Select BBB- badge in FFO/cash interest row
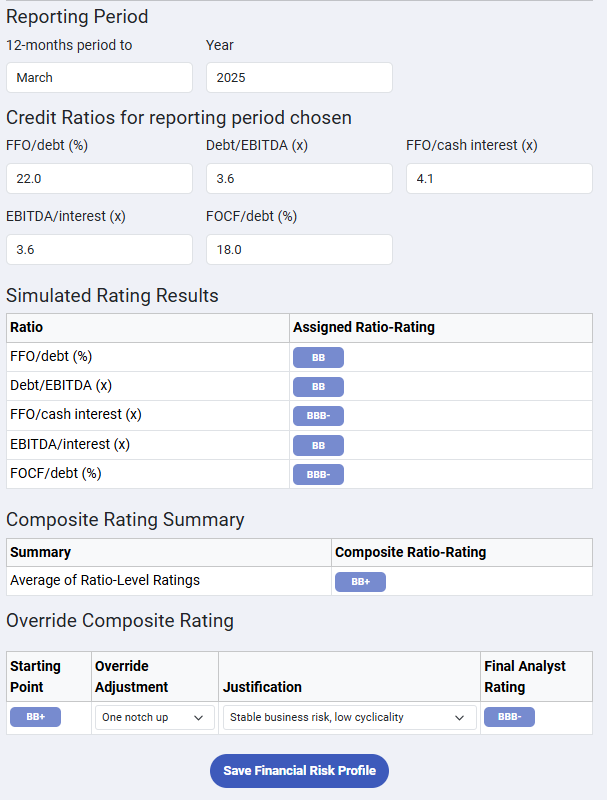Screen dimensions: 607x800 pos(318,415)
